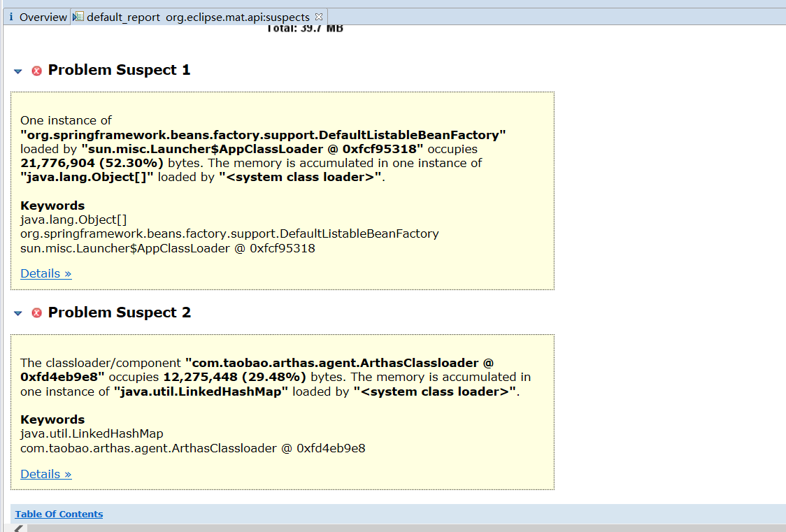Close the default_report suspects tab

click(x=319, y=17)
